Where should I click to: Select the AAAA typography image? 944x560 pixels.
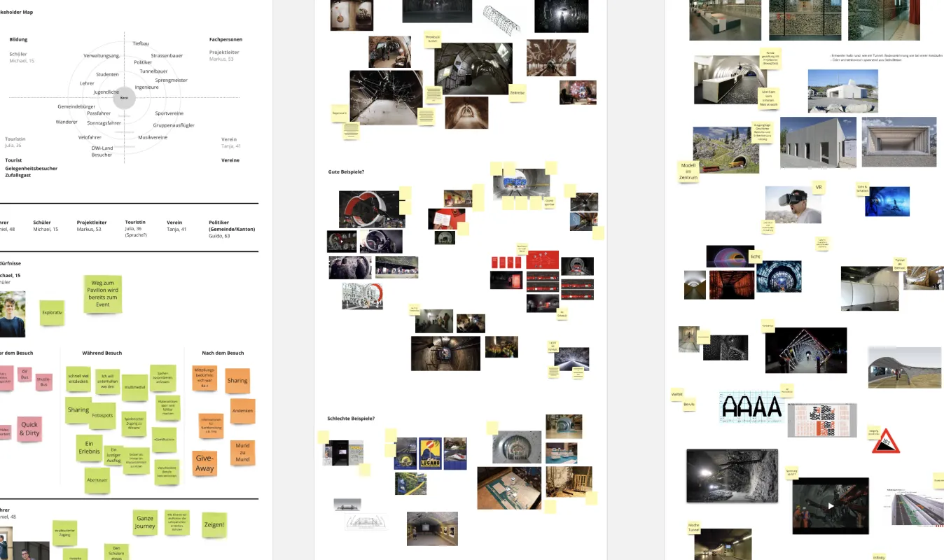click(751, 407)
